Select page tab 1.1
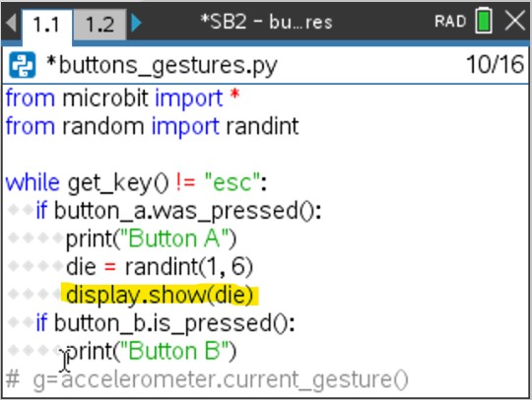 tap(47, 25)
